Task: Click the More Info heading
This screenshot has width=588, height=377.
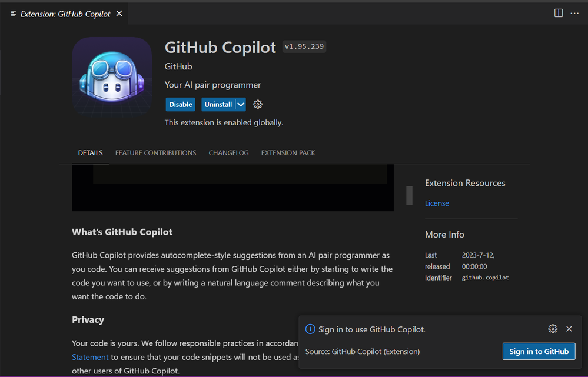Action: point(444,235)
